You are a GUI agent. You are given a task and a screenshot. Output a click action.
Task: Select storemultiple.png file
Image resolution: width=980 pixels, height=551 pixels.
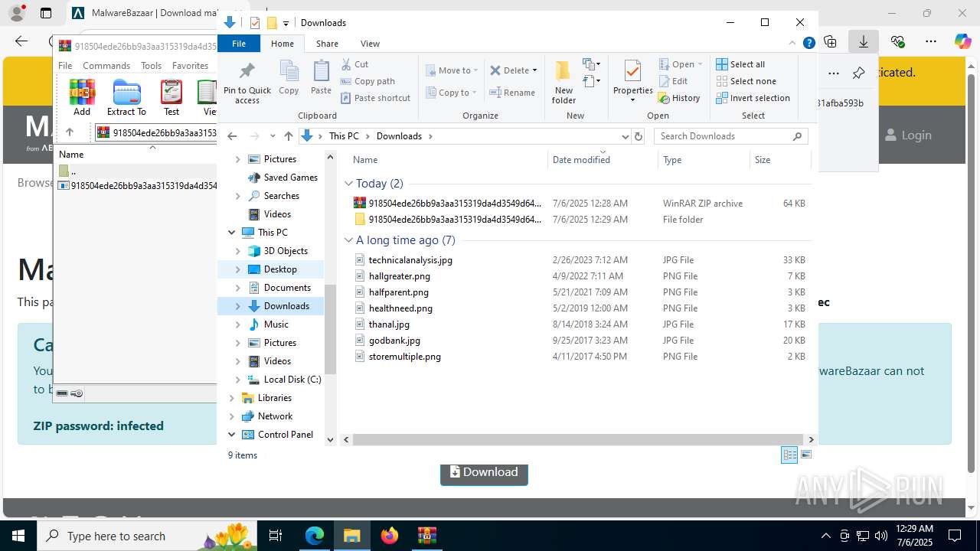[404, 357]
